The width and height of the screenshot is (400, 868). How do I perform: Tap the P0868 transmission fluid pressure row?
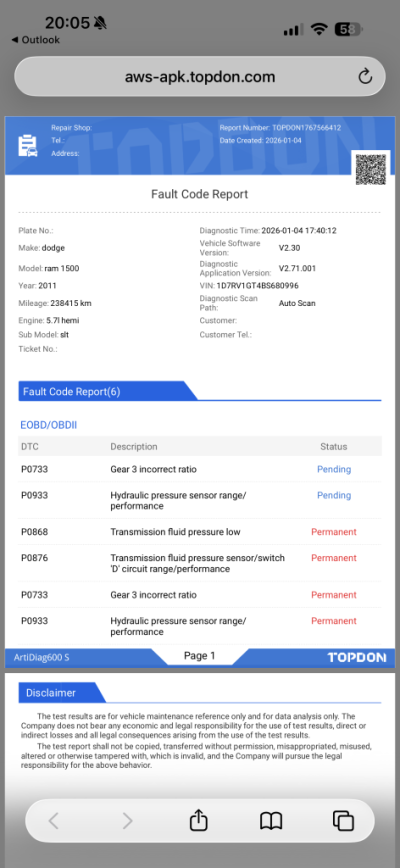(200, 532)
